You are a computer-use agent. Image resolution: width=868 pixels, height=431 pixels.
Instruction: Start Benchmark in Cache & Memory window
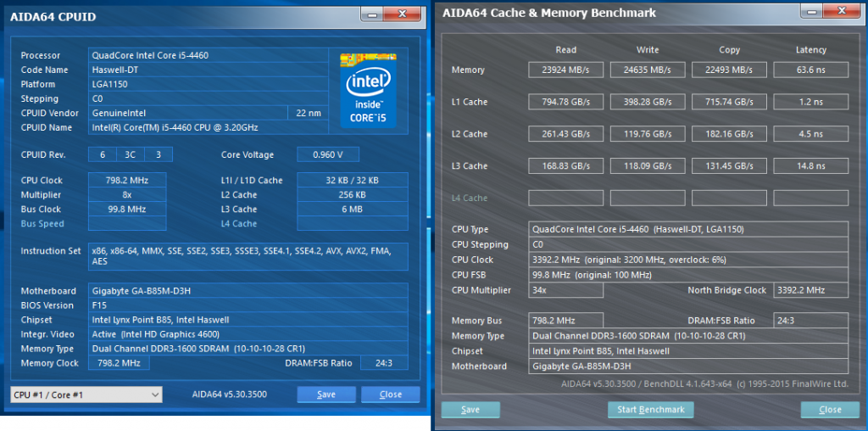650,410
